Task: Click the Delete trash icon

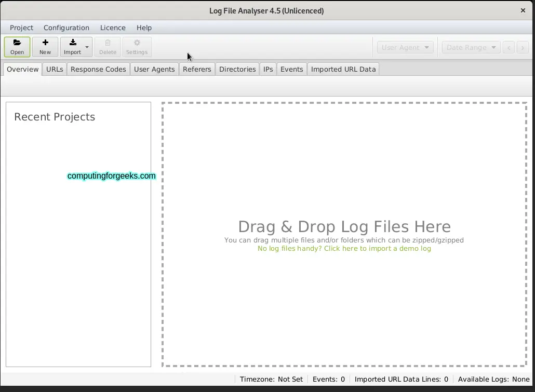Action: (108, 43)
